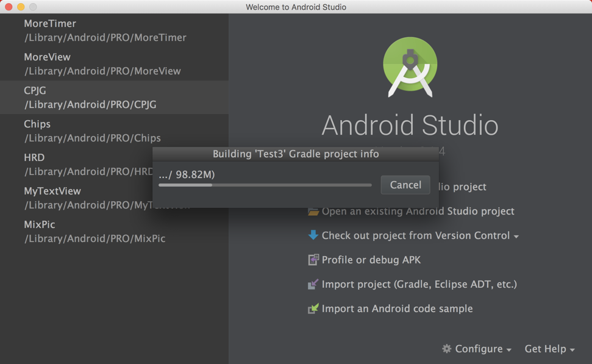592x364 pixels.
Task: Click the Configure gear icon
Action: [447, 349]
